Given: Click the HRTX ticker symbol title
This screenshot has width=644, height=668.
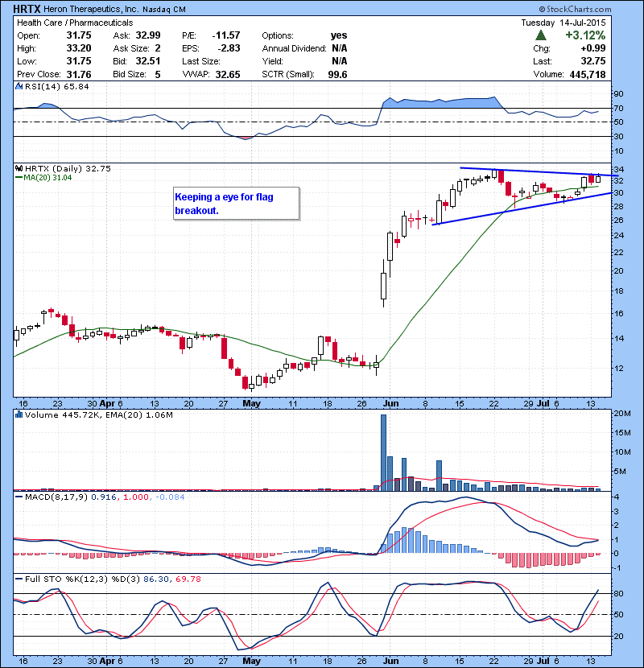Looking at the screenshot, I should 27,9.
